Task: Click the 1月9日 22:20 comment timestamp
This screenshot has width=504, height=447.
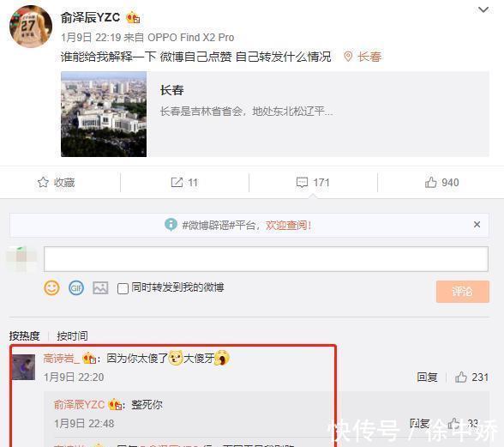Action: tap(74, 378)
